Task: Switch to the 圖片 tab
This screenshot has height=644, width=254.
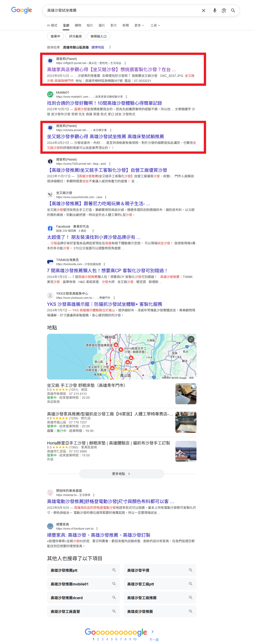Action: click(x=102, y=25)
